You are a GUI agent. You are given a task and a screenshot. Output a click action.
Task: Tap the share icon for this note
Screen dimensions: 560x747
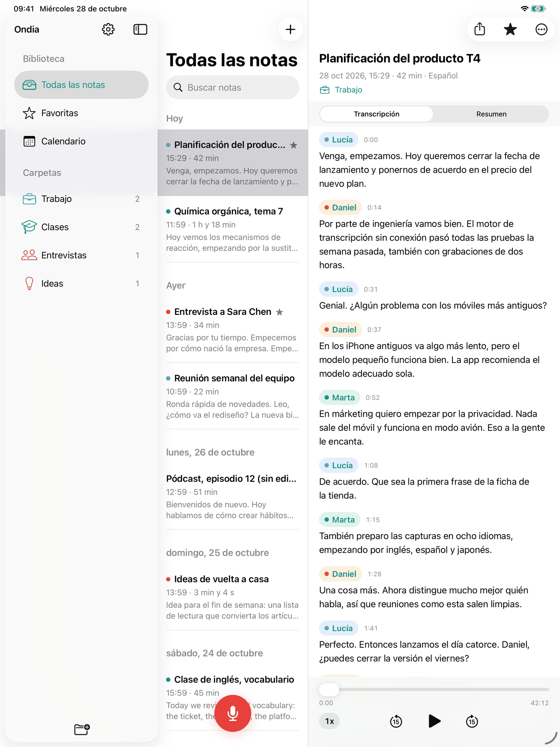480,29
